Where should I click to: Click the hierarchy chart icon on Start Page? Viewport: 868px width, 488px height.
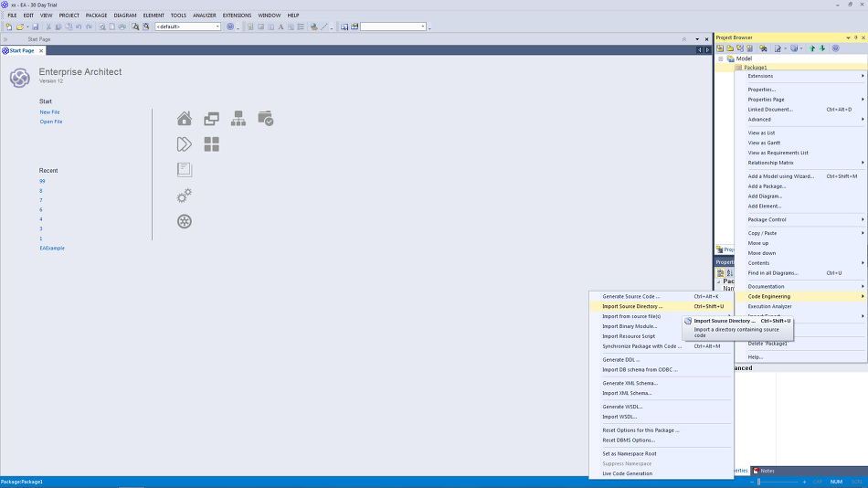(x=238, y=119)
